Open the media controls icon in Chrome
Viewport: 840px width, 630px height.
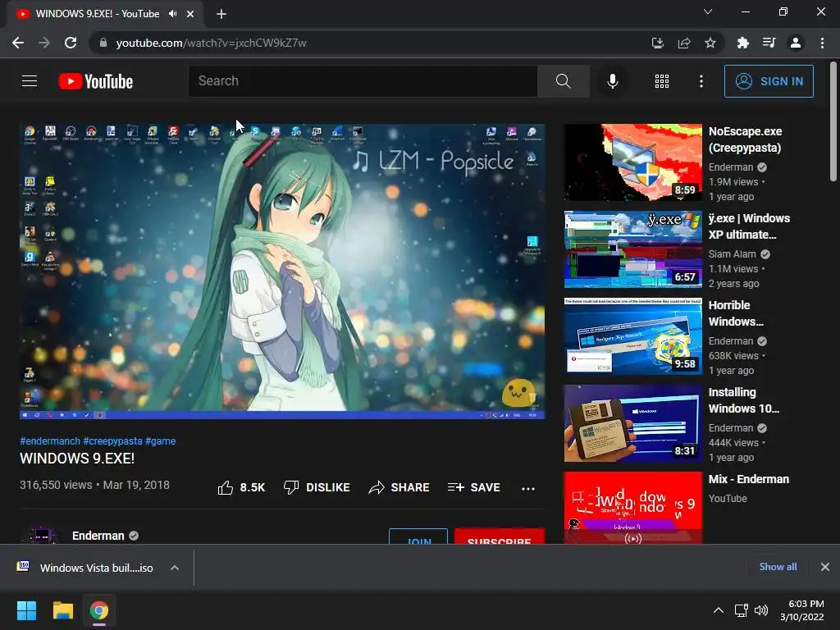[769, 43]
